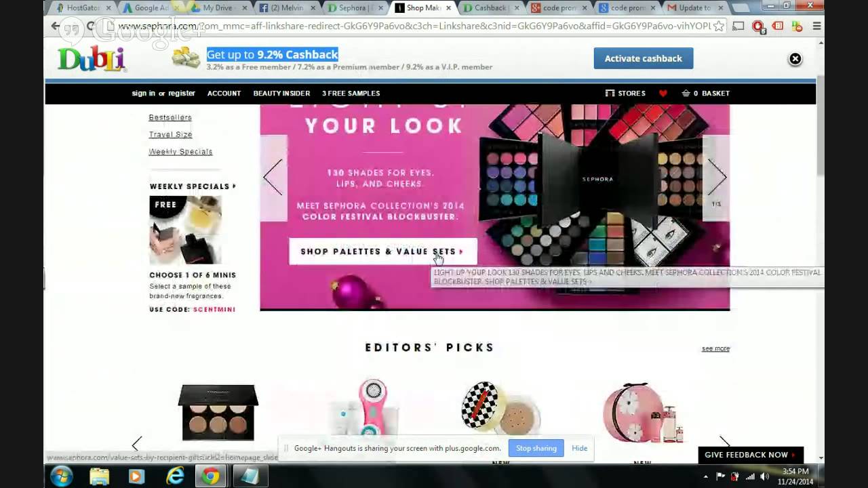This screenshot has height=488, width=868.
Task: Open Weekly Specials sidebar link
Action: (x=180, y=152)
